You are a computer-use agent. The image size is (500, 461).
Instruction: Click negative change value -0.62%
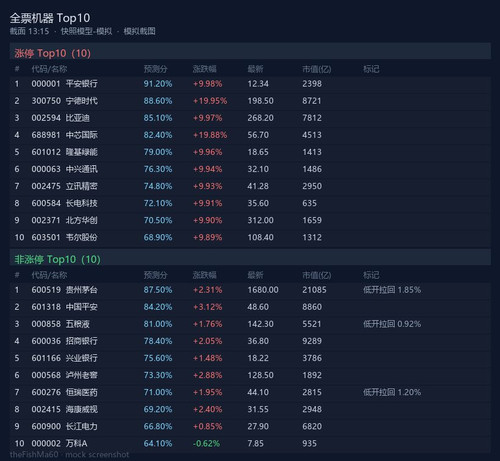pyautogui.click(x=206, y=443)
